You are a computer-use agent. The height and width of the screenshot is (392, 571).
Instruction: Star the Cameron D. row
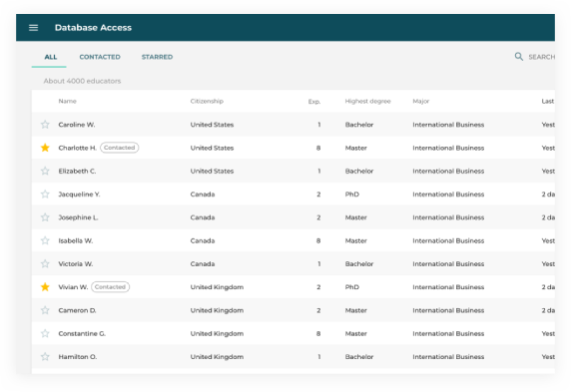coord(45,310)
